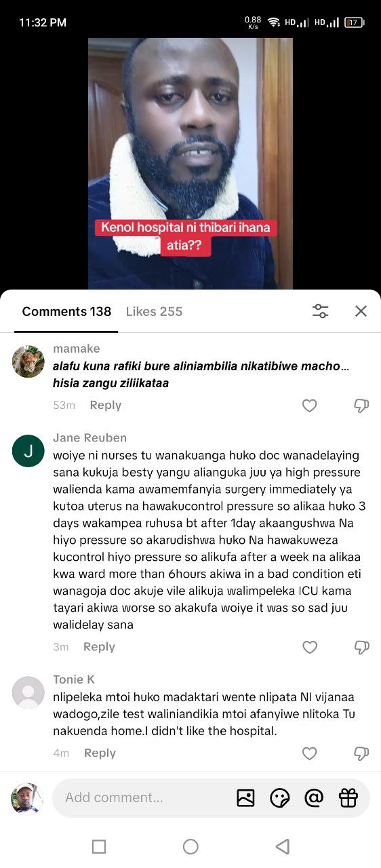This screenshot has height=868, width=381.
Task: Dislike Tonie K's comment
Action: tap(361, 753)
